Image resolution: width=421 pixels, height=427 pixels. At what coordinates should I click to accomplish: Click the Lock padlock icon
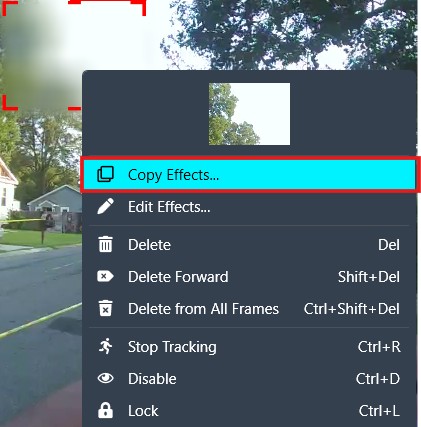coord(105,410)
